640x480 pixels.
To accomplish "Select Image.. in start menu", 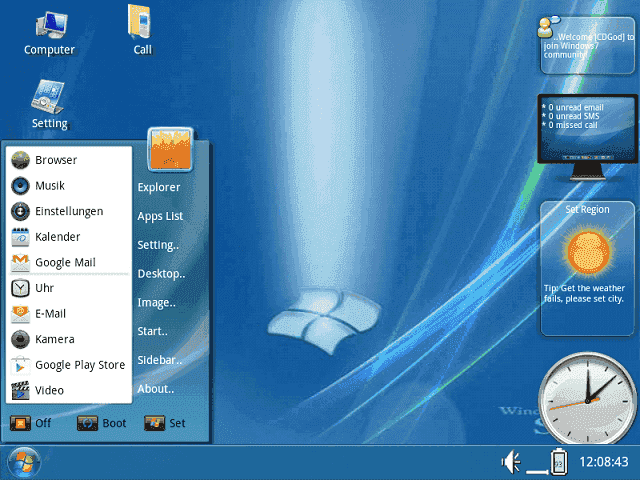I will (156, 302).
